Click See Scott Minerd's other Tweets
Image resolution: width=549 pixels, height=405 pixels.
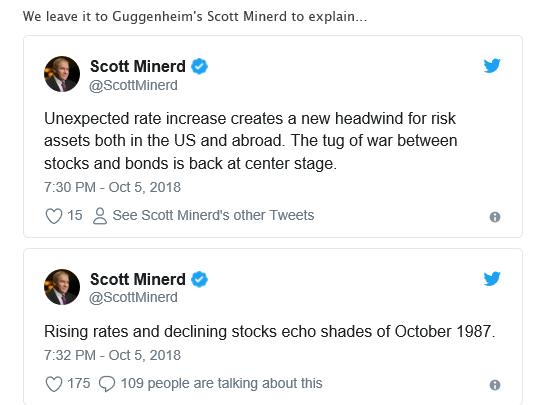pos(213,215)
